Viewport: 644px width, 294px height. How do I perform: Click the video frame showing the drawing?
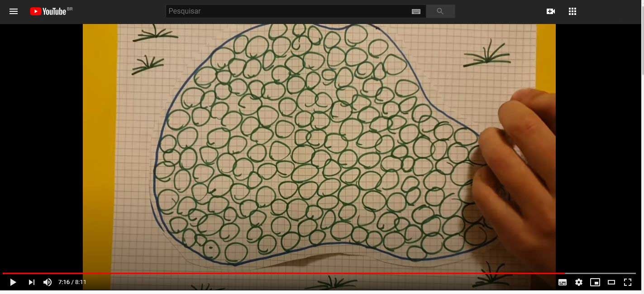[319, 145]
